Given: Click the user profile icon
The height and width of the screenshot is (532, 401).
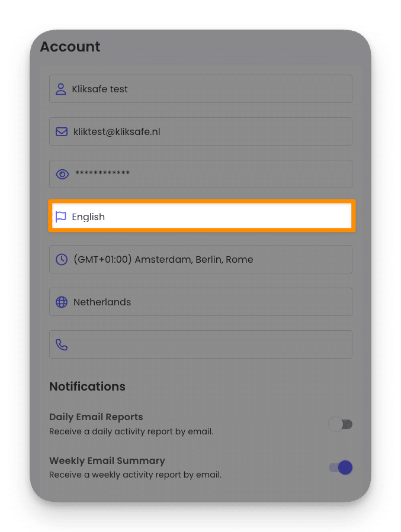Looking at the screenshot, I should click(x=60, y=89).
